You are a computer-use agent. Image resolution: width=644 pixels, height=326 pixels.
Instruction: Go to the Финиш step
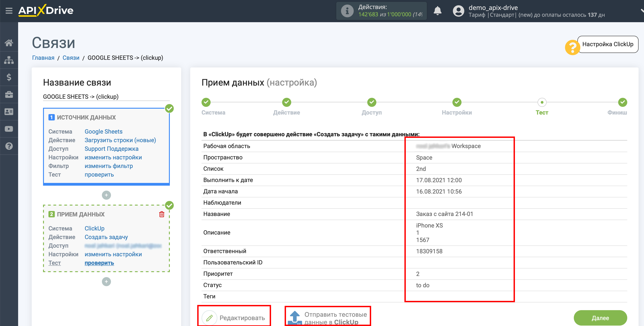click(622, 102)
